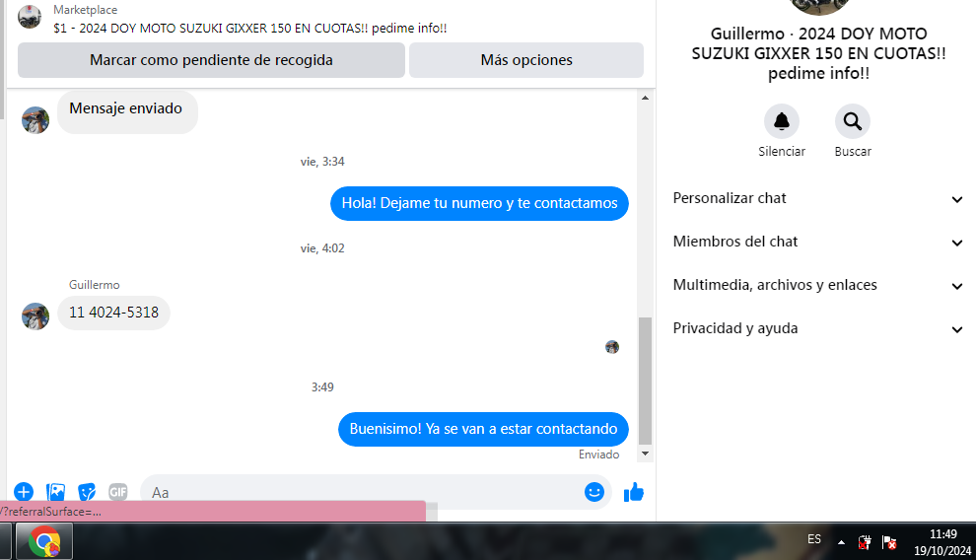Image resolution: width=976 pixels, height=560 pixels.
Task: Open Guillermo's avatar next to phone number
Action: point(35,316)
